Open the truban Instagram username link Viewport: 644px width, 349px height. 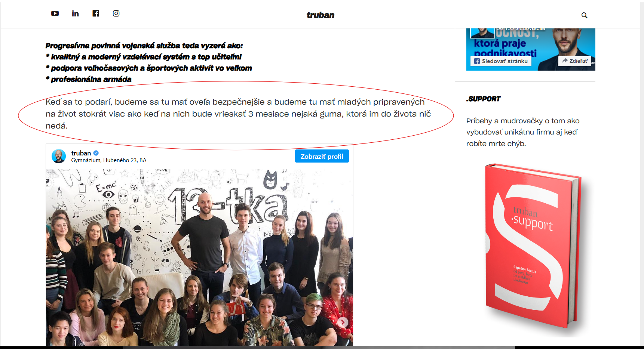[81, 153]
